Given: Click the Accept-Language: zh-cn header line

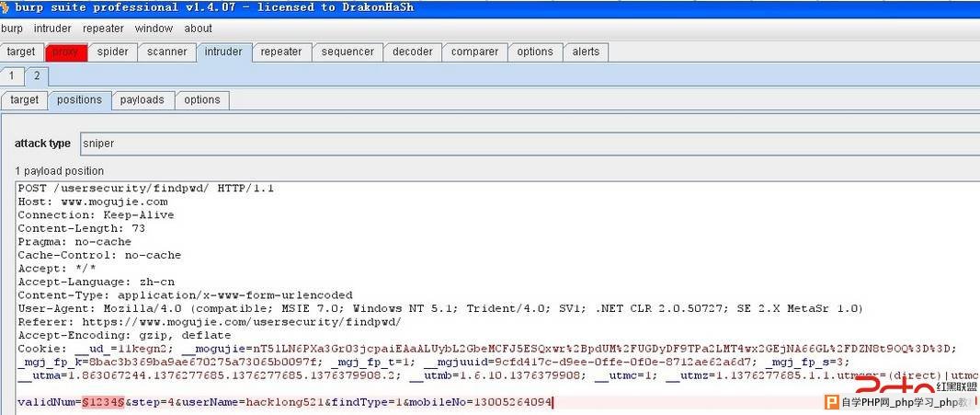Looking at the screenshot, I should [97, 282].
